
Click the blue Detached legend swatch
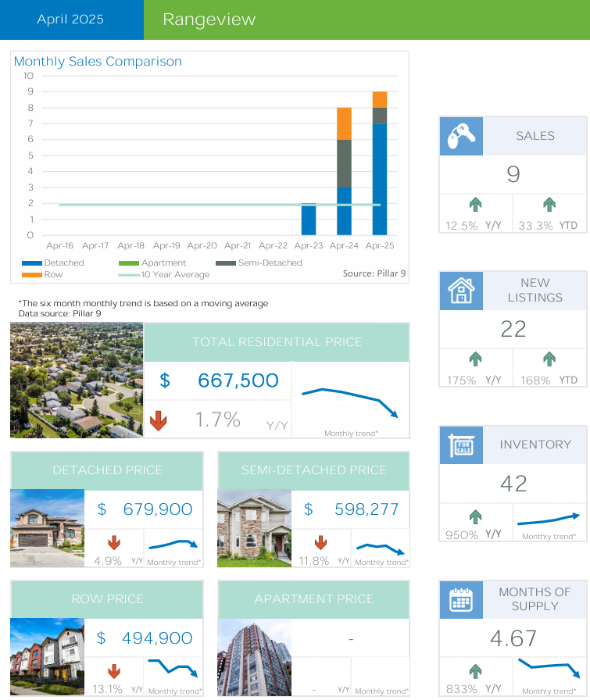31,263
